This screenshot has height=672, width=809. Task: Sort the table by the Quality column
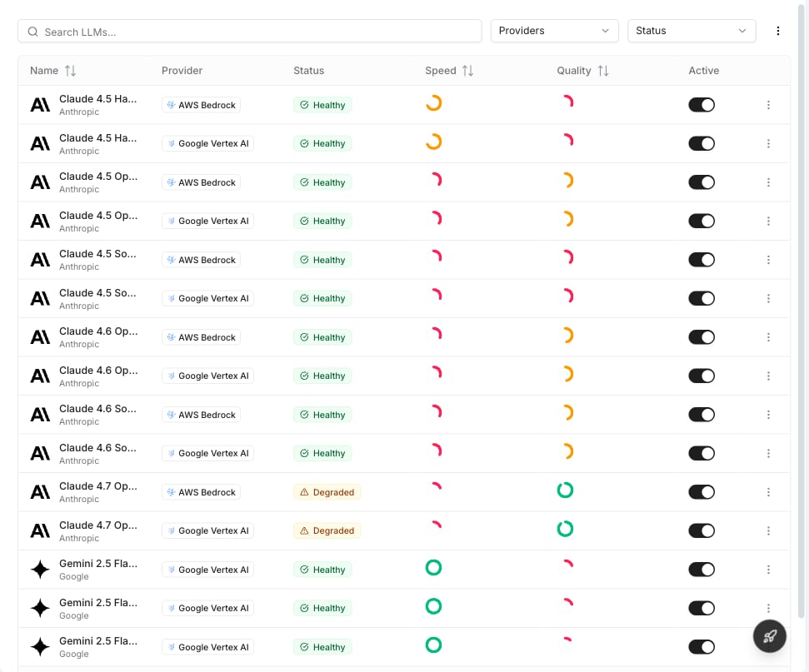coord(602,71)
